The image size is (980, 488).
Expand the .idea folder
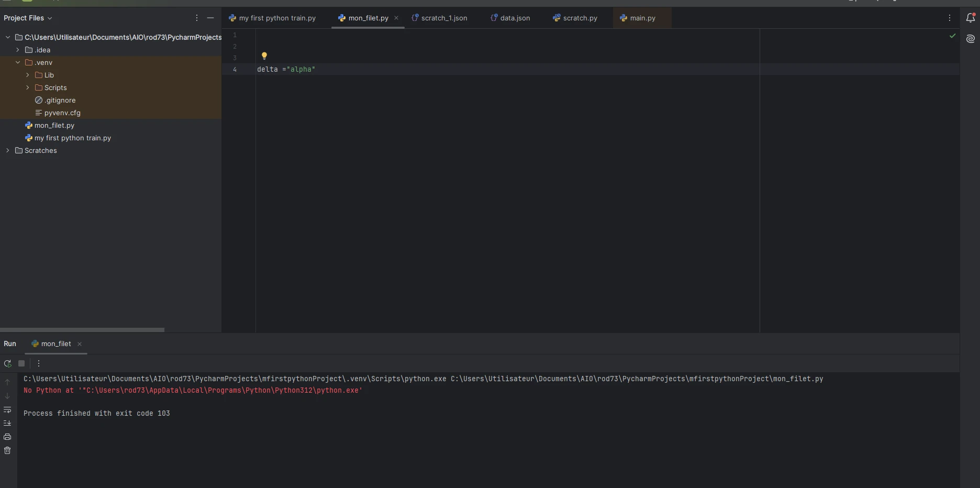[x=18, y=50]
